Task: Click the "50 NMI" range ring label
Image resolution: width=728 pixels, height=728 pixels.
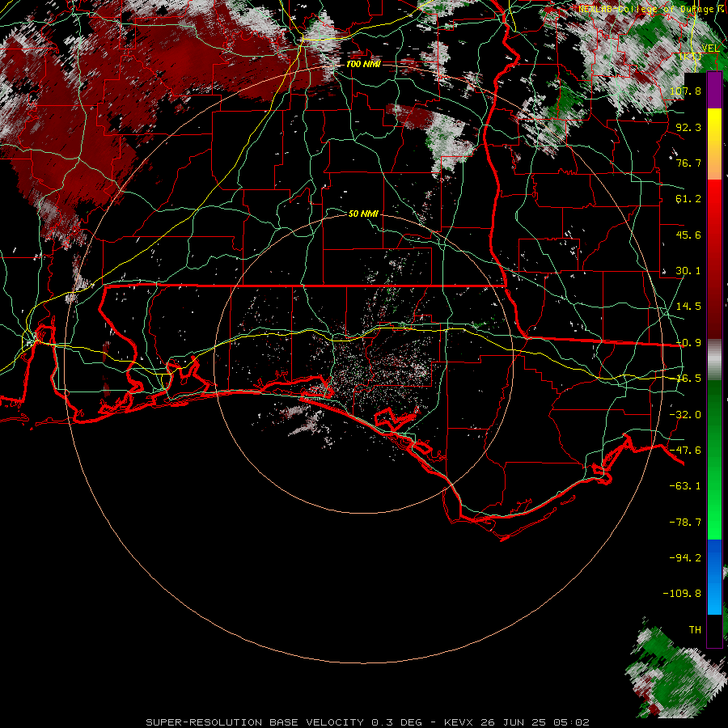Action: [x=363, y=214]
